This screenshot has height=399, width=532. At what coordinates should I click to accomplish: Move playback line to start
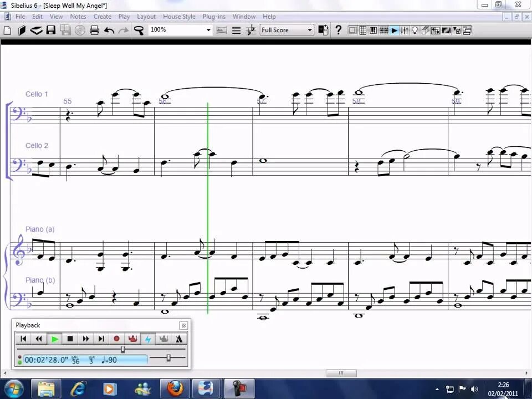click(23, 339)
